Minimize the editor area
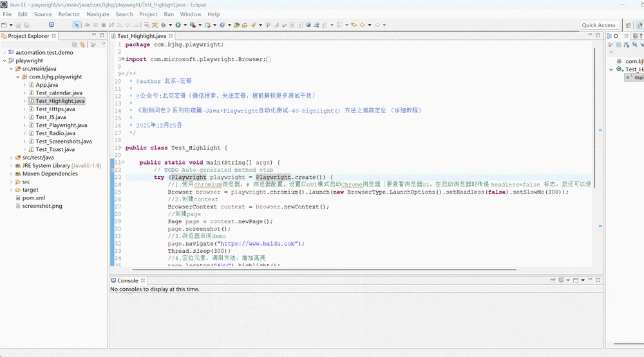 590,35
